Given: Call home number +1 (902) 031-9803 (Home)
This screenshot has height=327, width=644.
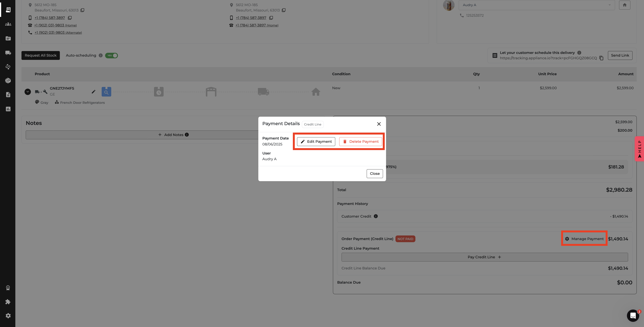Looking at the screenshot, I should click(x=55, y=25).
